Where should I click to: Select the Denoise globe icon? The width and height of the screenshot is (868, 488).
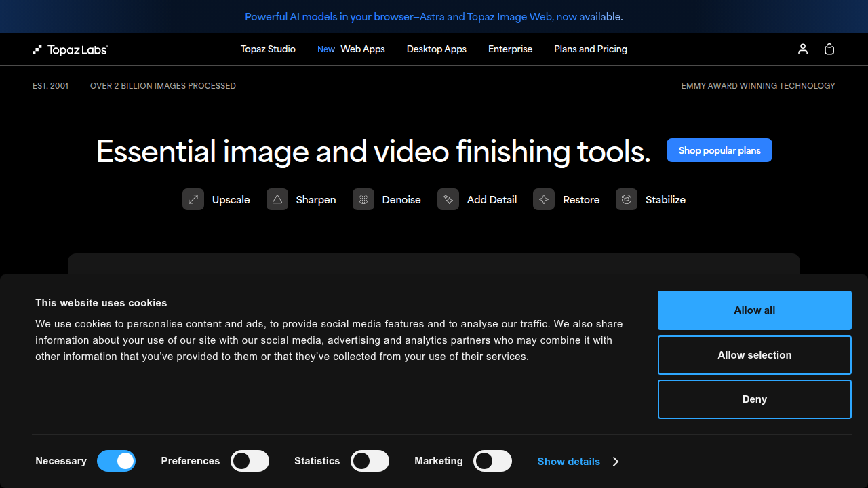point(363,199)
